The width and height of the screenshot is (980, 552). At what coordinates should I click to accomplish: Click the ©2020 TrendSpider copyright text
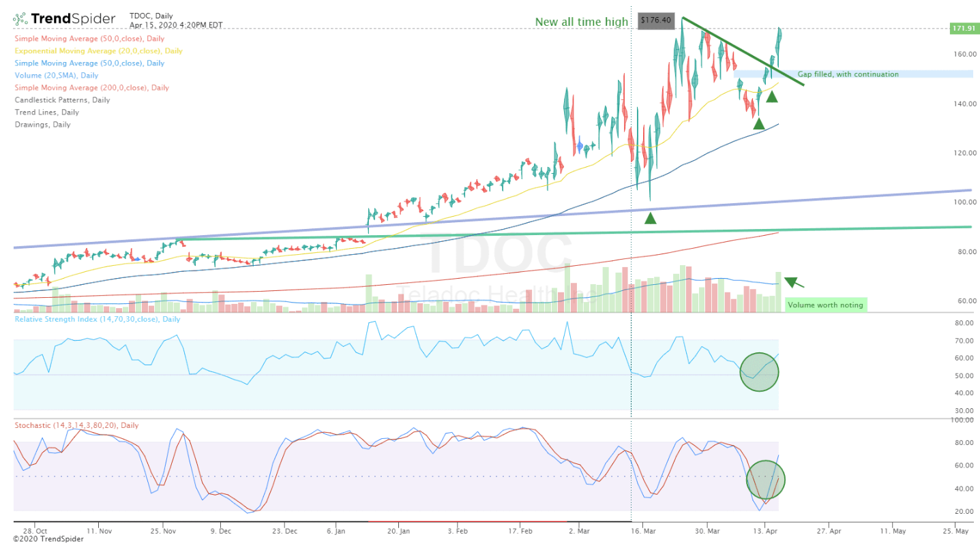click(48, 539)
